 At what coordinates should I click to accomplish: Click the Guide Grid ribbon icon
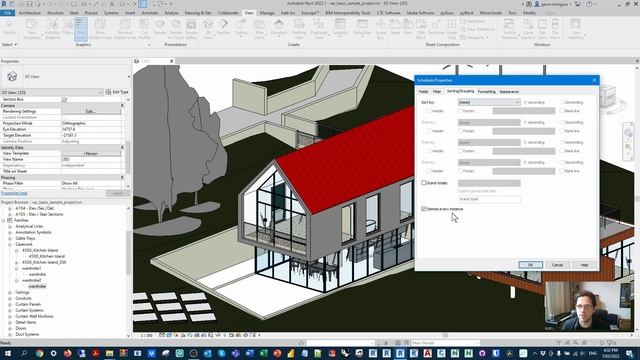click(452, 29)
